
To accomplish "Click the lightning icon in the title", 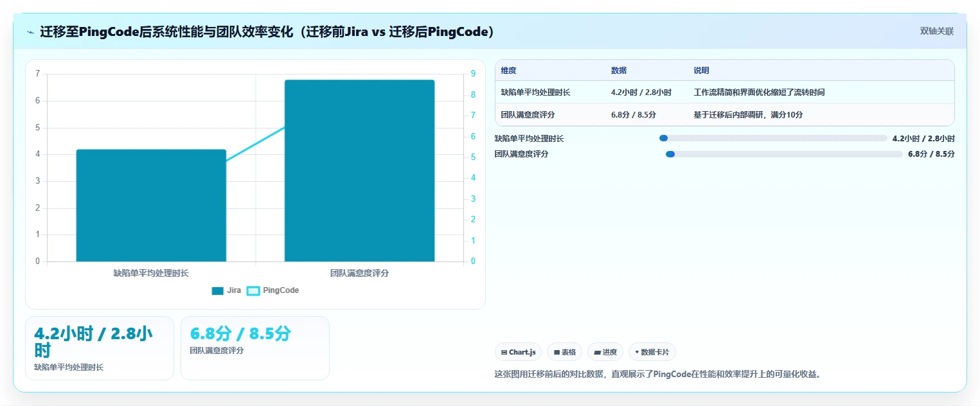I will coord(30,32).
